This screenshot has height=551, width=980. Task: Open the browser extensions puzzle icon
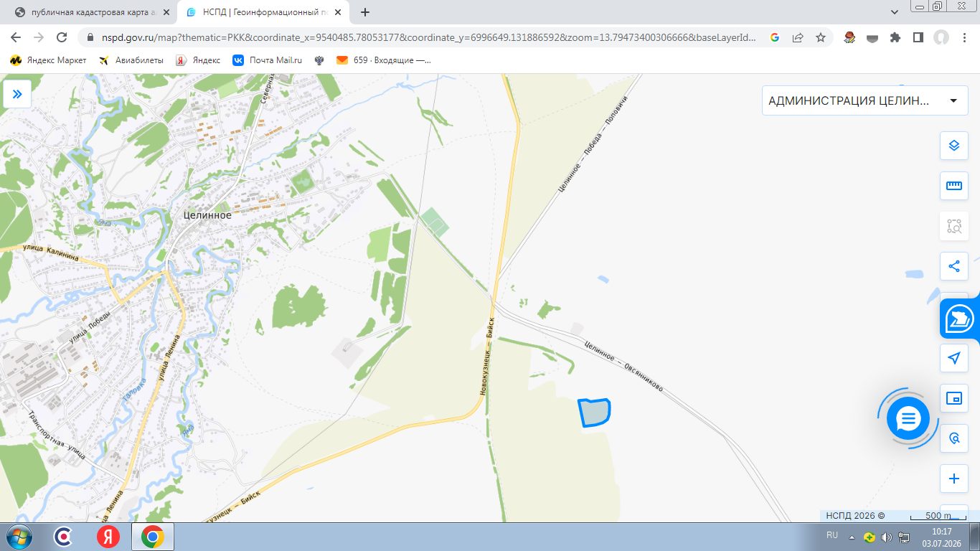[895, 37]
